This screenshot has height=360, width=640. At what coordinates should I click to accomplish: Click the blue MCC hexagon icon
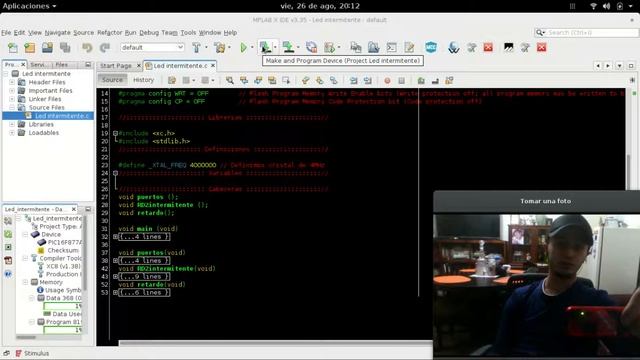click(x=431, y=47)
